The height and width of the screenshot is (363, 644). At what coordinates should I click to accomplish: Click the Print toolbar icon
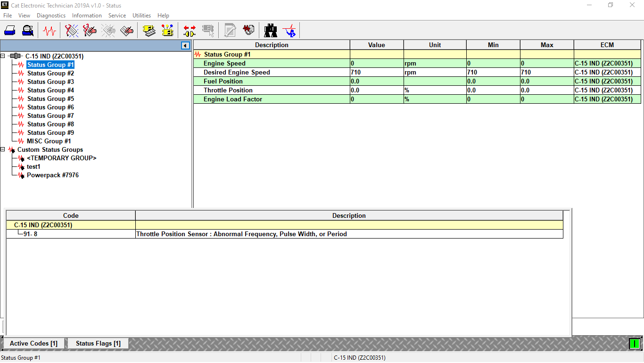pyautogui.click(x=10, y=31)
